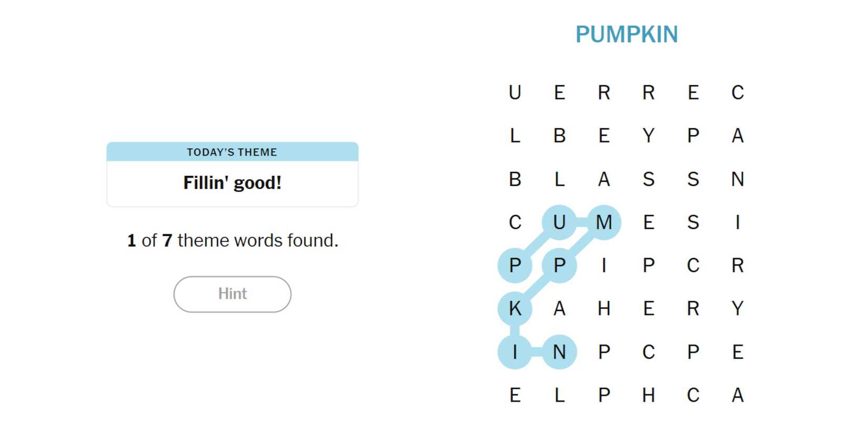The height and width of the screenshot is (434, 868).
Task: Tap letter A in grid's bottom-right corner
Action: (x=738, y=395)
